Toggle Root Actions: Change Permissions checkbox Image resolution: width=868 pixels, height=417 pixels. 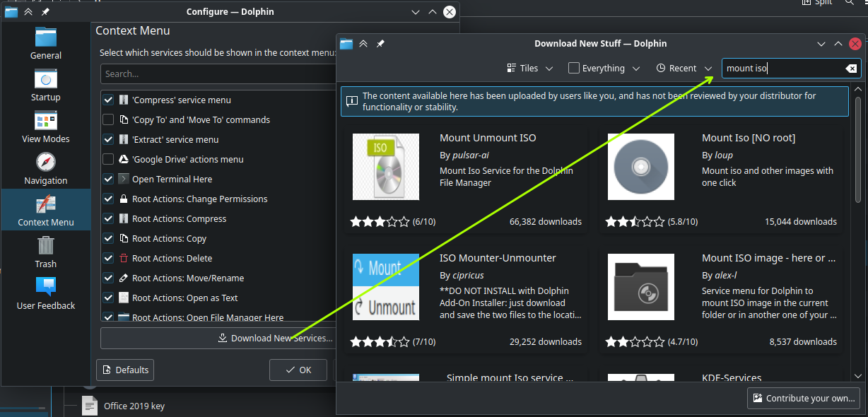[108, 199]
